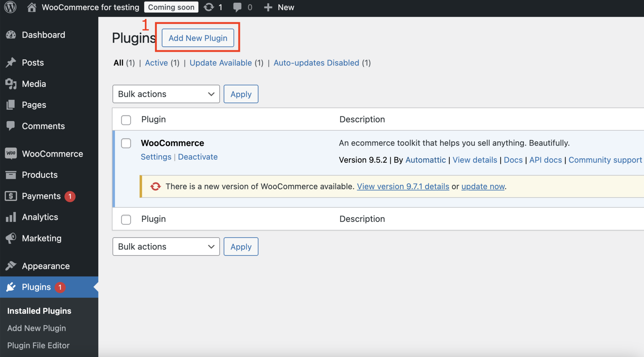This screenshot has height=357, width=644.
Task: Click New in the admin bar
Action: 286,7
